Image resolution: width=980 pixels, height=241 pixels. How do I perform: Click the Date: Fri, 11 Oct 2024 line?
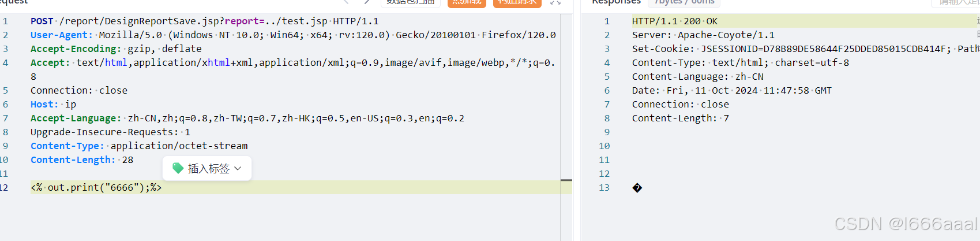(x=732, y=91)
